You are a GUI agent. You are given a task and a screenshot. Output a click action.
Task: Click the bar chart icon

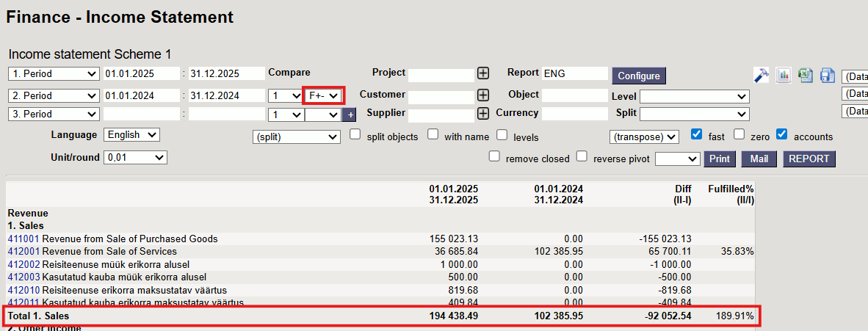pos(784,75)
